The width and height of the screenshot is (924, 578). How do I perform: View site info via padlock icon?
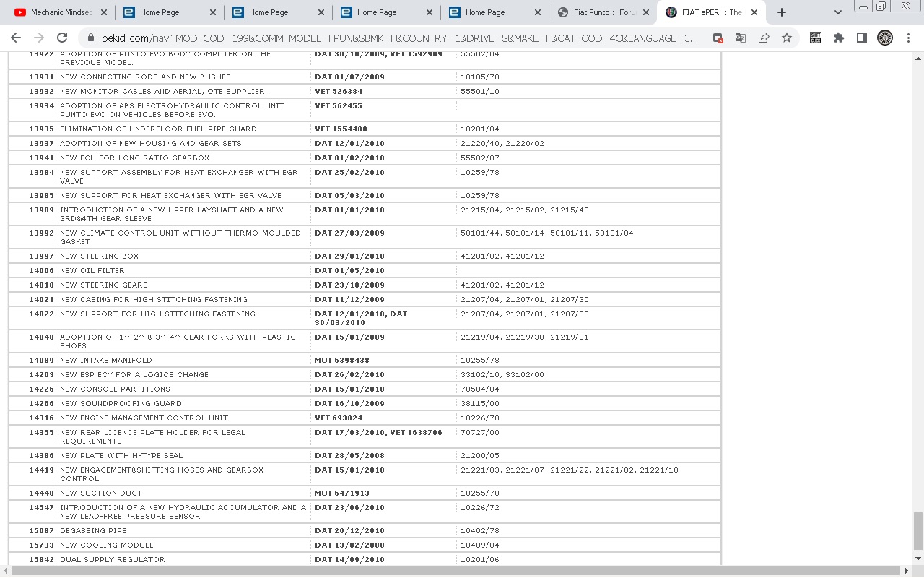coord(91,38)
